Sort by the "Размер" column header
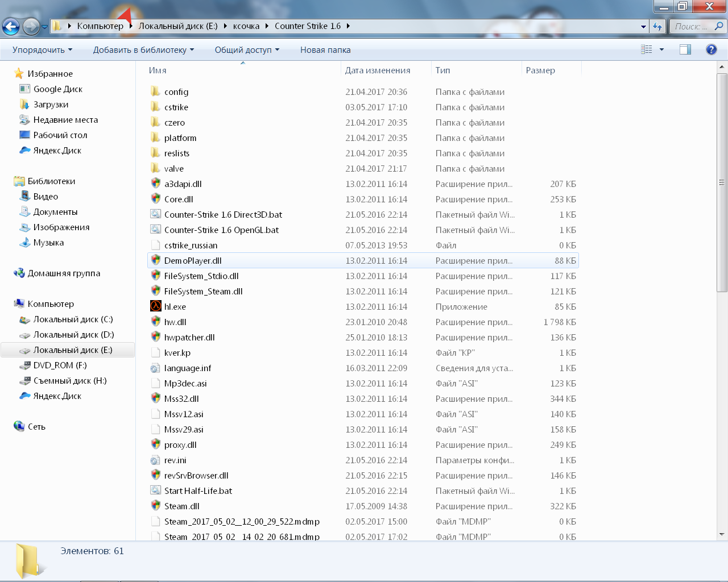 540,70
